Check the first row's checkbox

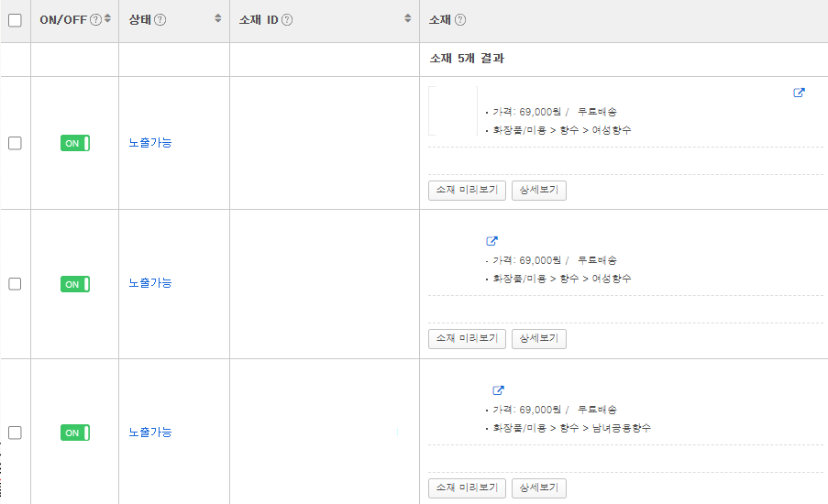tap(15, 143)
